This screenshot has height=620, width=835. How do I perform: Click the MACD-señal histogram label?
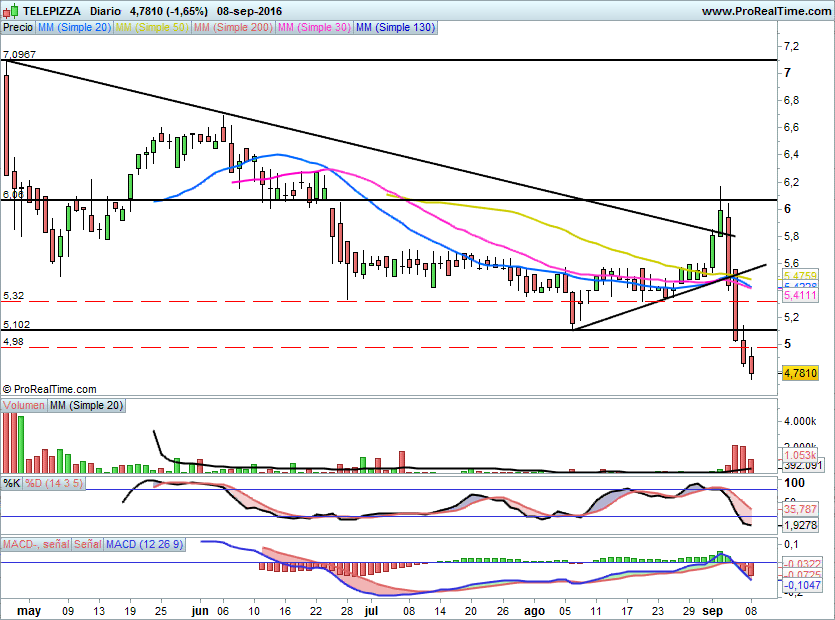[x=36, y=544]
